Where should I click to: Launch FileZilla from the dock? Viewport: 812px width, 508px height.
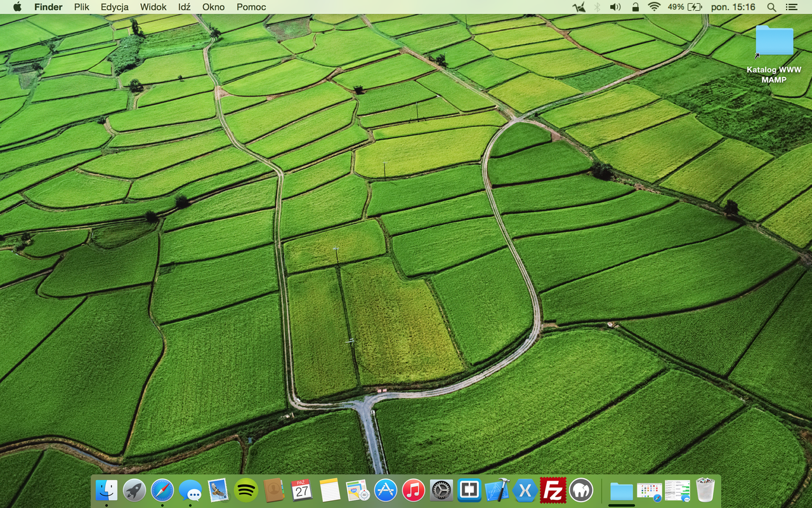tap(553, 490)
